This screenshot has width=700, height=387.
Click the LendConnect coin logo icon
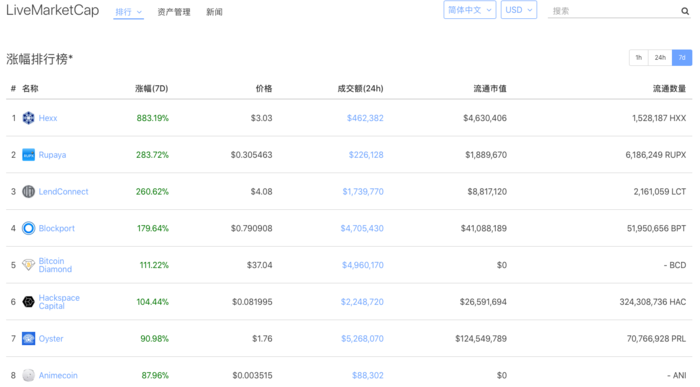29,191
